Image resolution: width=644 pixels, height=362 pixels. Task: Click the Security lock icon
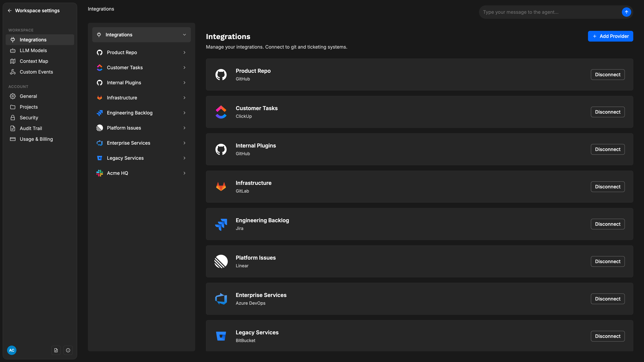[x=13, y=118]
